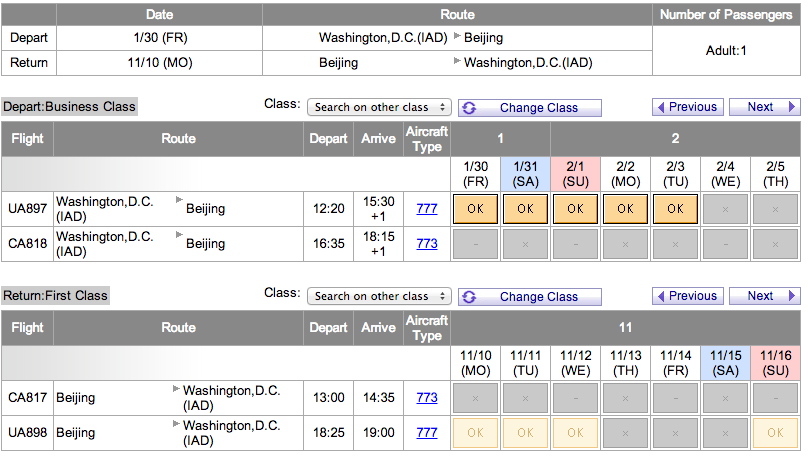Open the Return class selection dropdown

click(x=379, y=296)
